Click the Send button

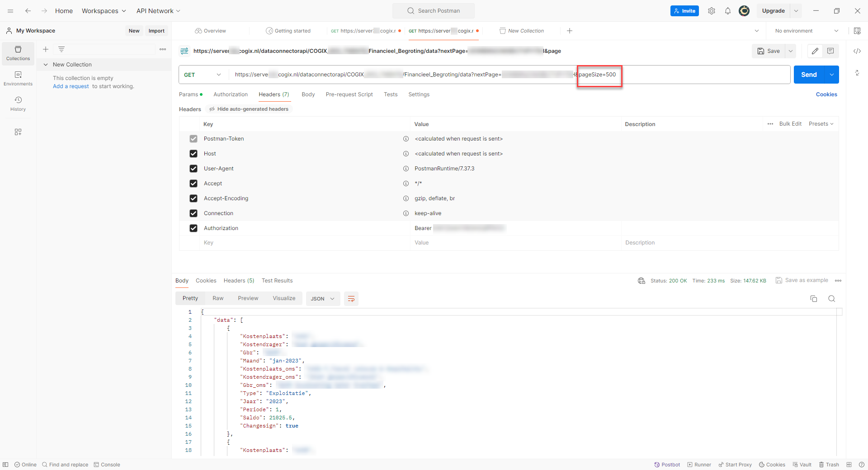click(809, 75)
